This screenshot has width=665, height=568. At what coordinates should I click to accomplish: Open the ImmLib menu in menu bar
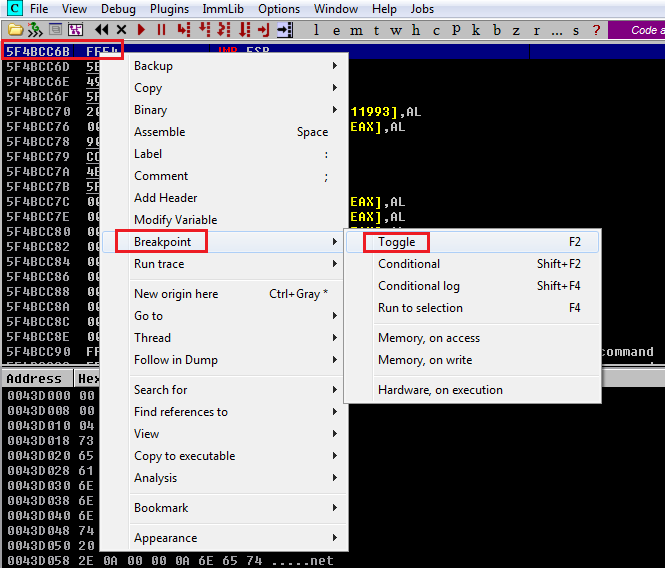(223, 9)
